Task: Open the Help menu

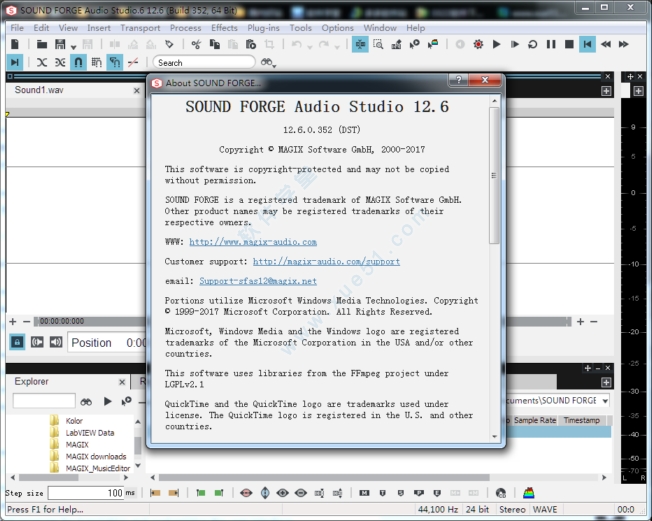Action: (415, 28)
